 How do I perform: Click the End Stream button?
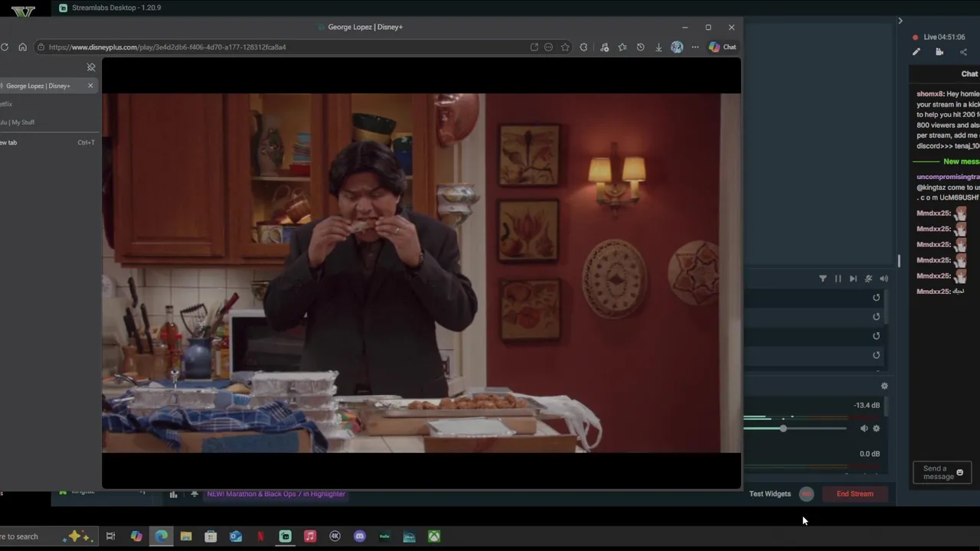855,494
